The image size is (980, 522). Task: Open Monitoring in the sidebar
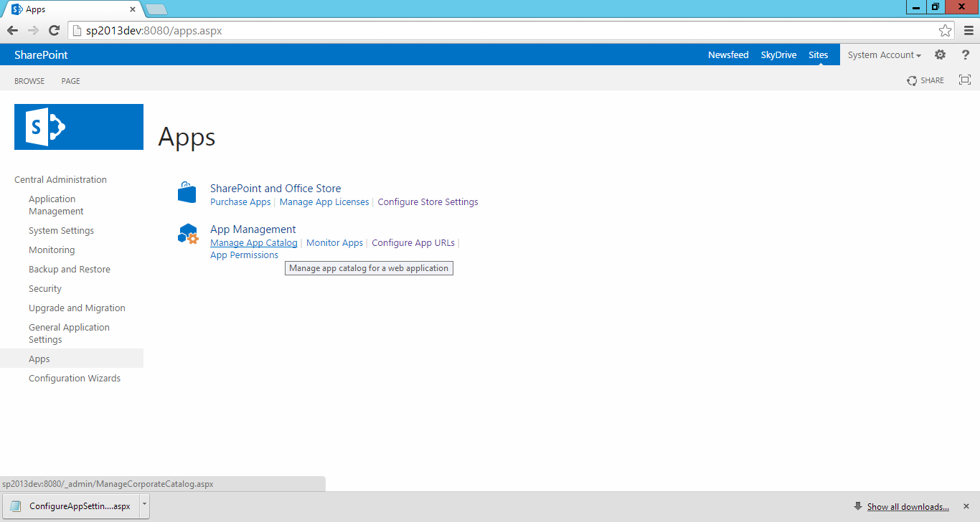(52, 250)
